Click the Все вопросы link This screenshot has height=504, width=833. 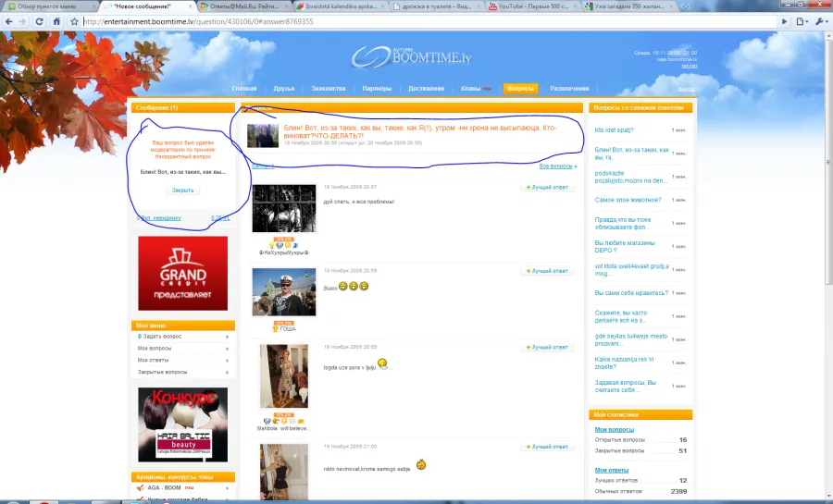(555, 166)
